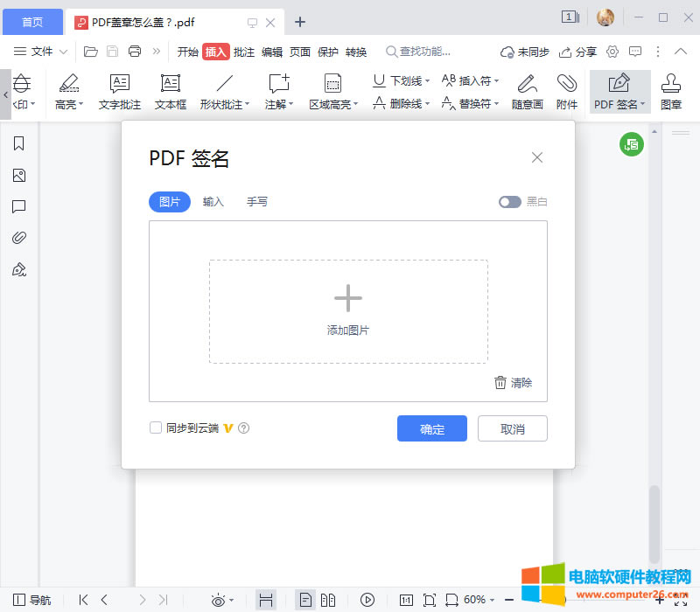
Task: Open the bookmark panel in left sidebar
Action: (18, 144)
